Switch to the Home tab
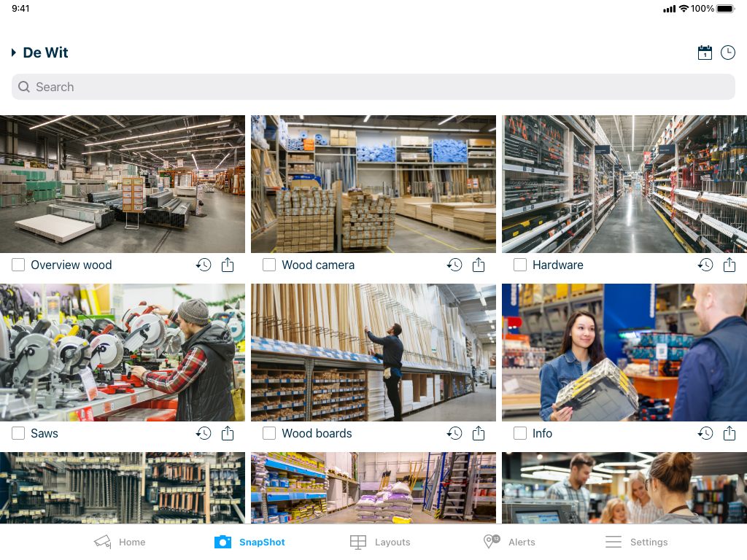 point(120,542)
